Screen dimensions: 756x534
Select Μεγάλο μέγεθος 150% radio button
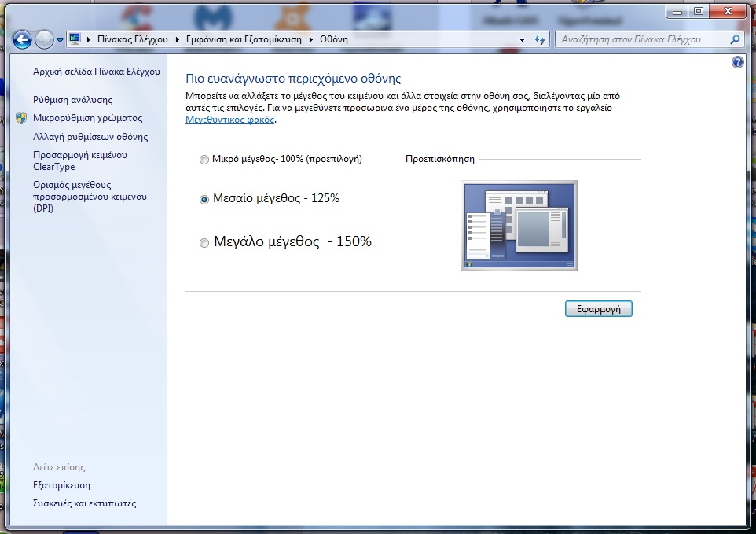pyautogui.click(x=204, y=243)
